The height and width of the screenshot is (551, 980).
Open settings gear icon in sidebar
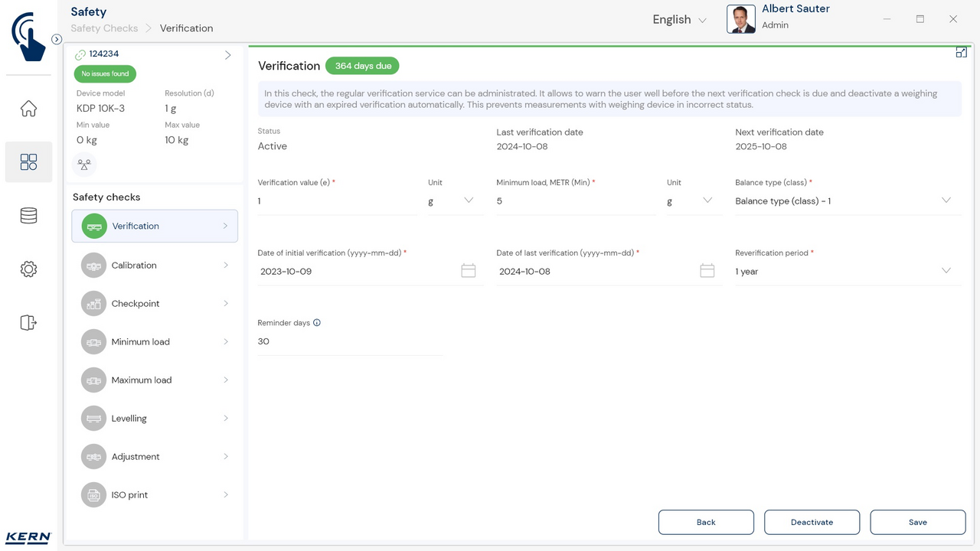click(28, 269)
